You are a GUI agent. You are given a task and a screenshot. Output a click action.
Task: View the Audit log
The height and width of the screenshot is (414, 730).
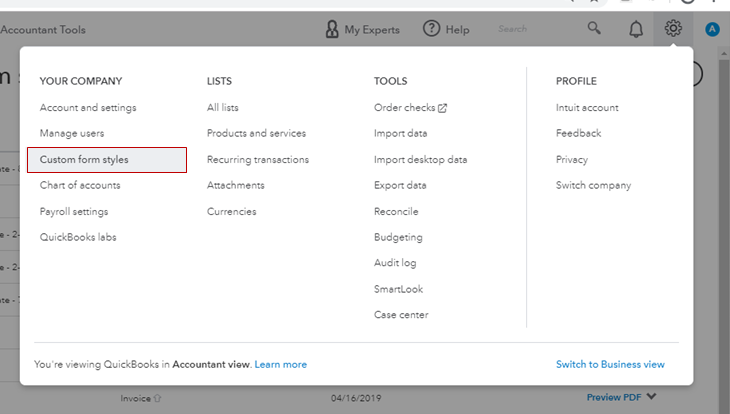click(x=395, y=263)
